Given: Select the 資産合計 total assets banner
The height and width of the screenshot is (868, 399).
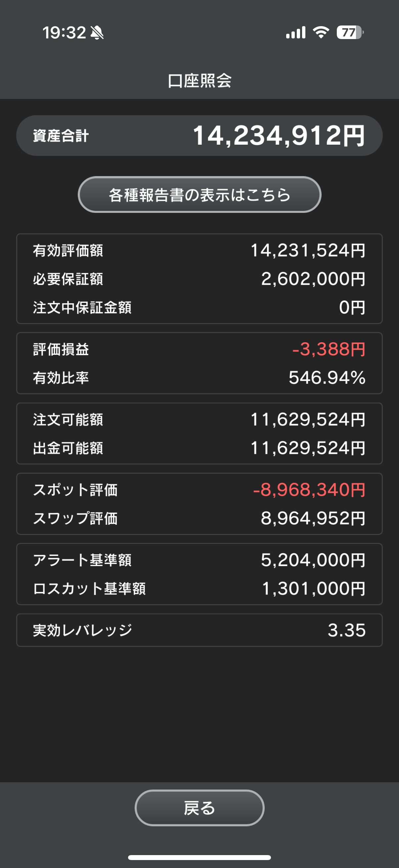Looking at the screenshot, I should click(199, 135).
